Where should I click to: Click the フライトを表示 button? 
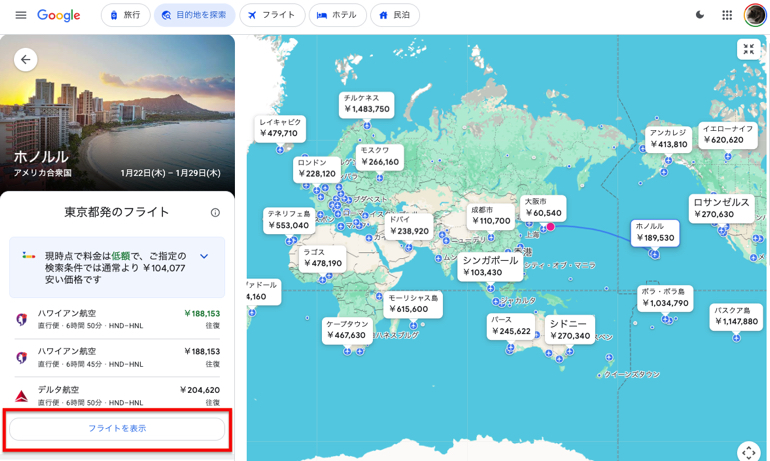click(x=117, y=429)
